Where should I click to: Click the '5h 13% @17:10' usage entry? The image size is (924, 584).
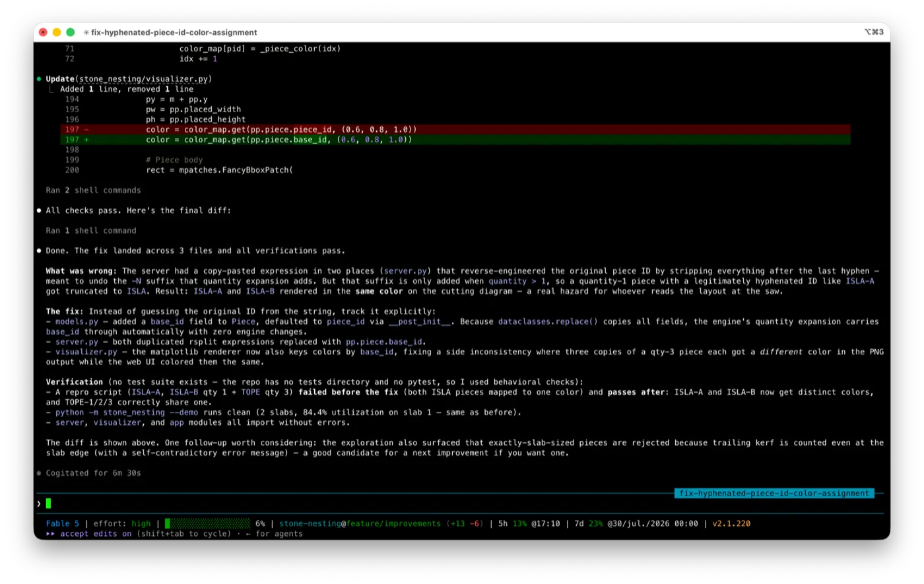click(529, 523)
